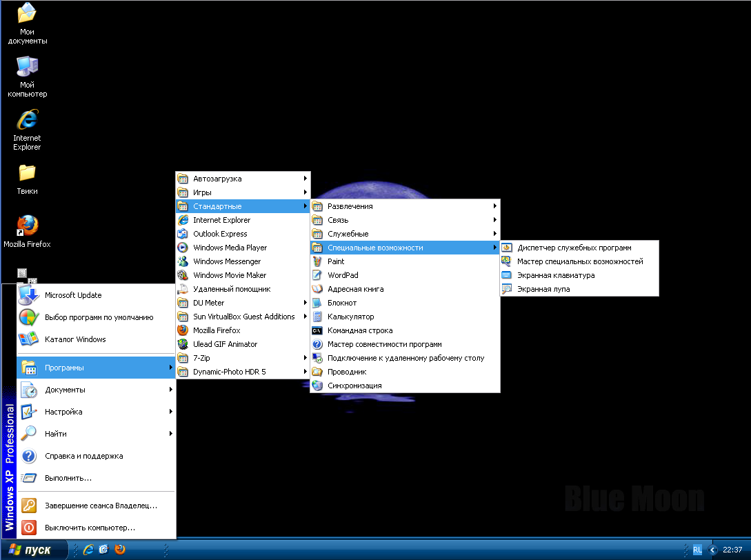751x560 pixels.
Task: Click the taskbar clock showing 22:37
Action: click(732, 550)
